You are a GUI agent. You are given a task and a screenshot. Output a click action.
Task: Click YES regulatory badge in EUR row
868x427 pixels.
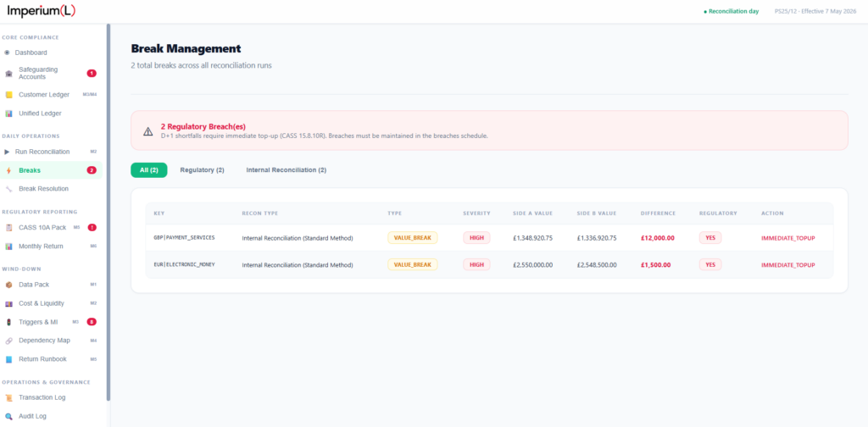click(710, 265)
